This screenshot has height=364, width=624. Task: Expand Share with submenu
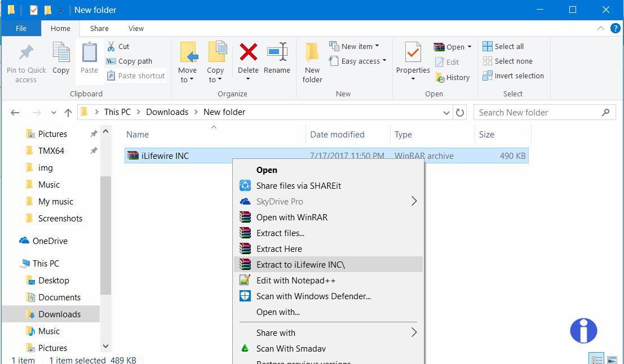(x=414, y=332)
